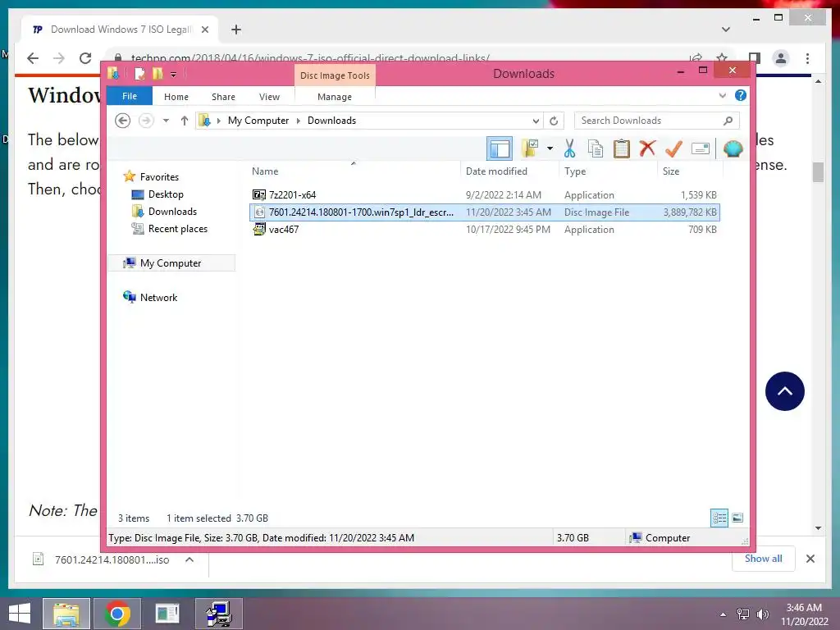Open the View ribbon tab

[269, 97]
